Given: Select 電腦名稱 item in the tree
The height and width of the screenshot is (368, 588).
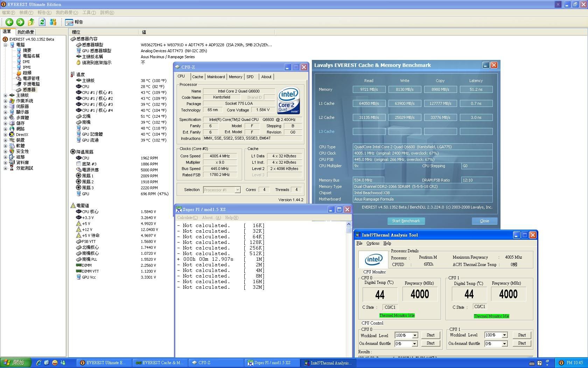Looking at the screenshot, I should [x=31, y=56].
